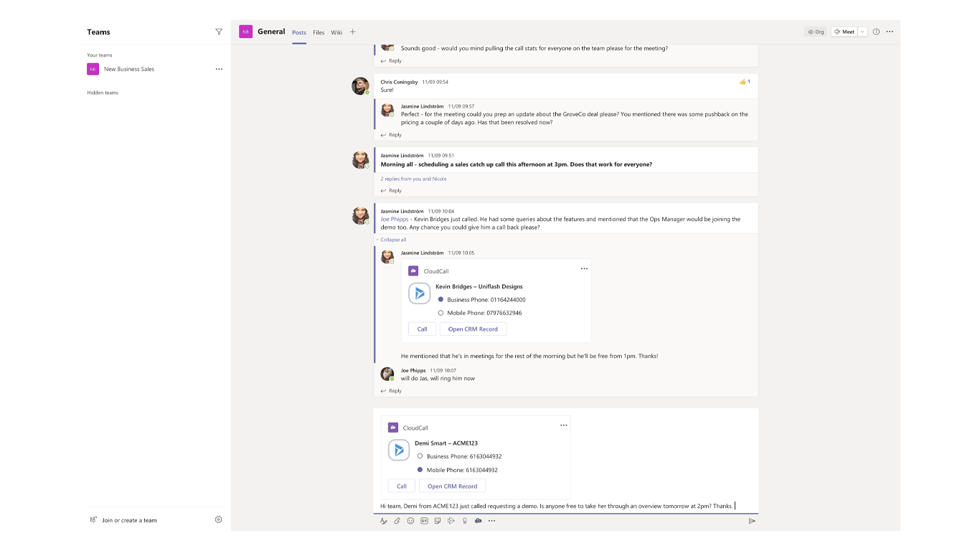Click Join or create a team
This screenshot has width=980, height=551.
coord(129,520)
